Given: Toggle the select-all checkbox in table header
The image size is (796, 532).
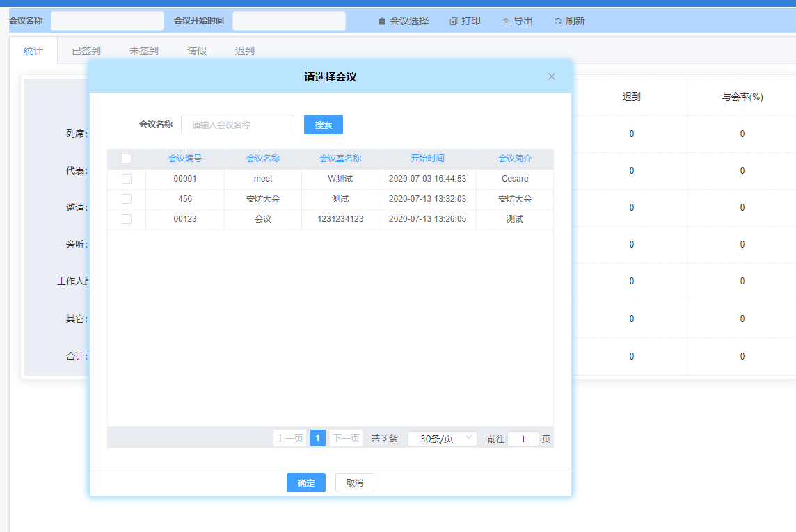Looking at the screenshot, I should tap(127, 159).
